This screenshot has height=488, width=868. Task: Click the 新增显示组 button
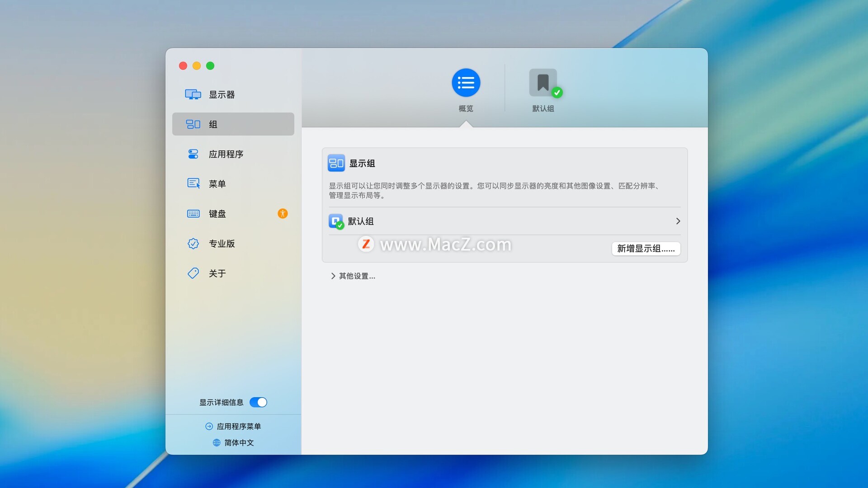tap(646, 249)
